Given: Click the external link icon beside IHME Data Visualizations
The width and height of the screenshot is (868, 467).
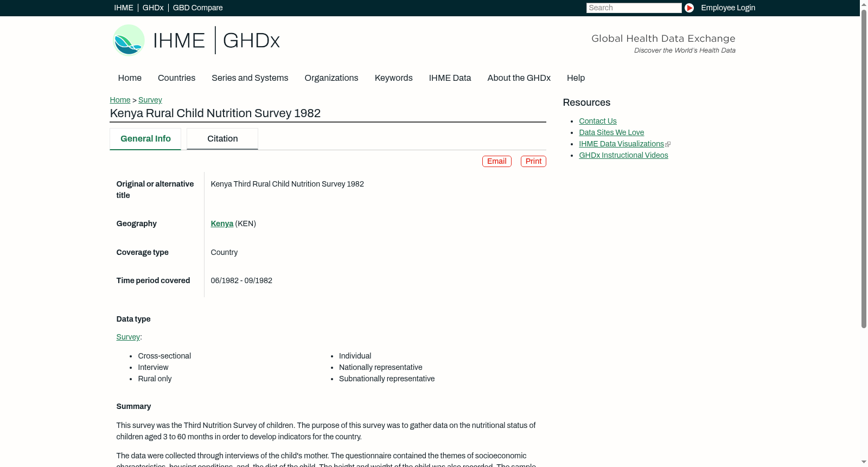Looking at the screenshot, I should [668, 144].
